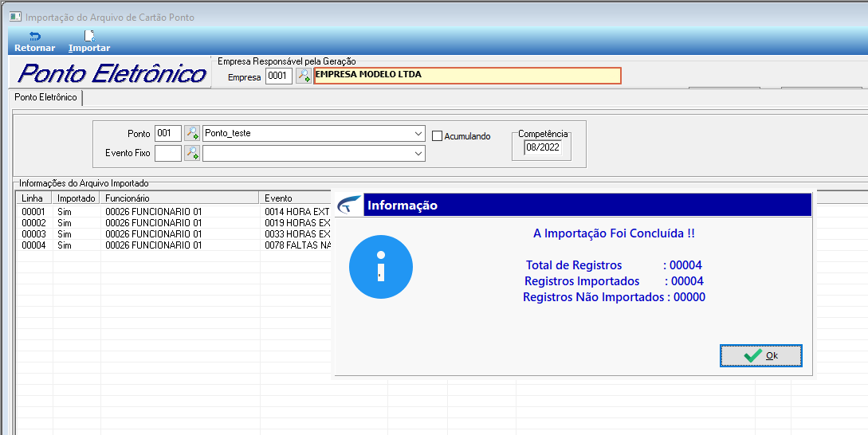
Task: Click FUNCIONARIO 01 cell in row 00003
Action: pos(153,234)
